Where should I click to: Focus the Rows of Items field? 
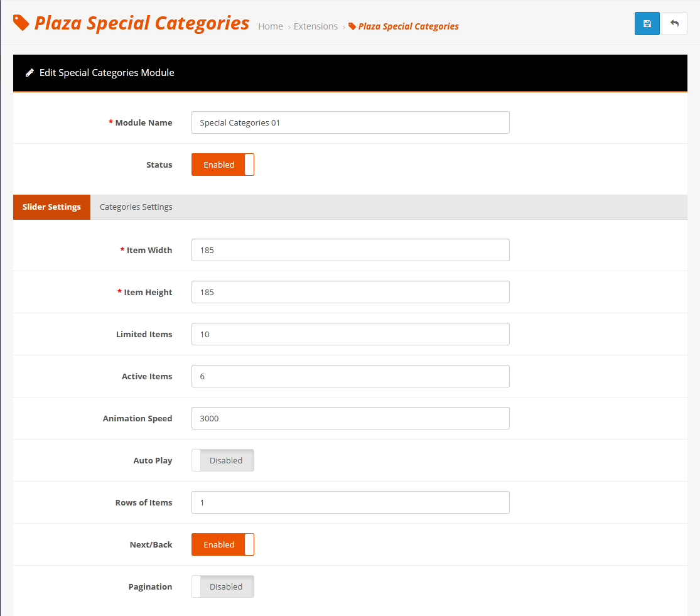tap(350, 502)
